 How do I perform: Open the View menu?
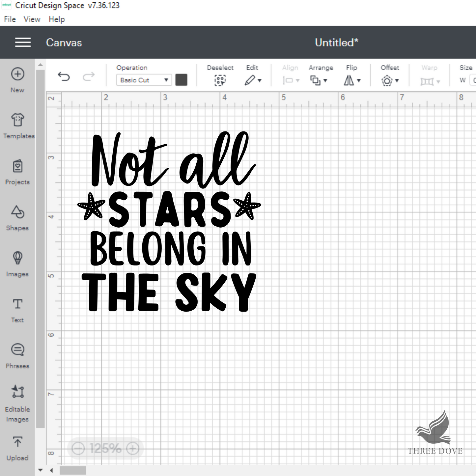tap(32, 19)
